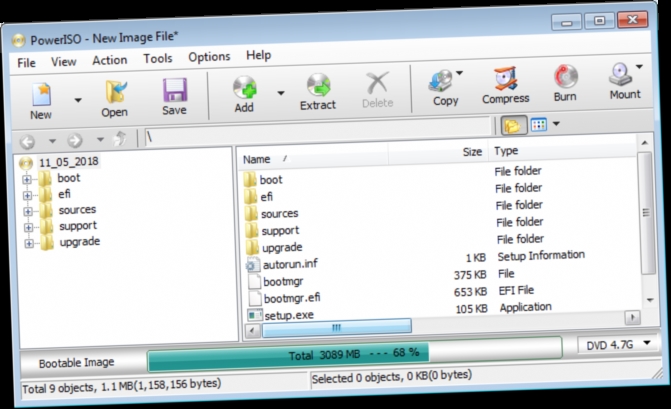This screenshot has width=671, height=409.
Task: Select the 11_05_2018 root tree node
Action: click(x=68, y=162)
